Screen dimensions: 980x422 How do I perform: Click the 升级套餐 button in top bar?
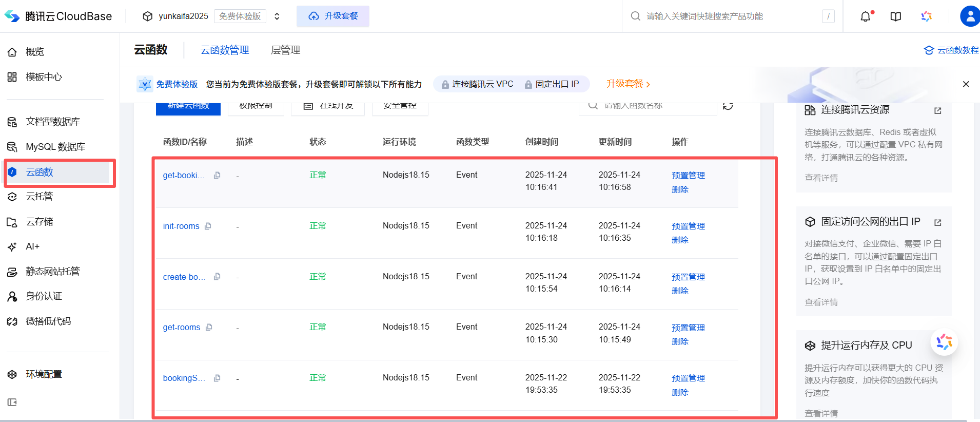pyautogui.click(x=333, y=16)
